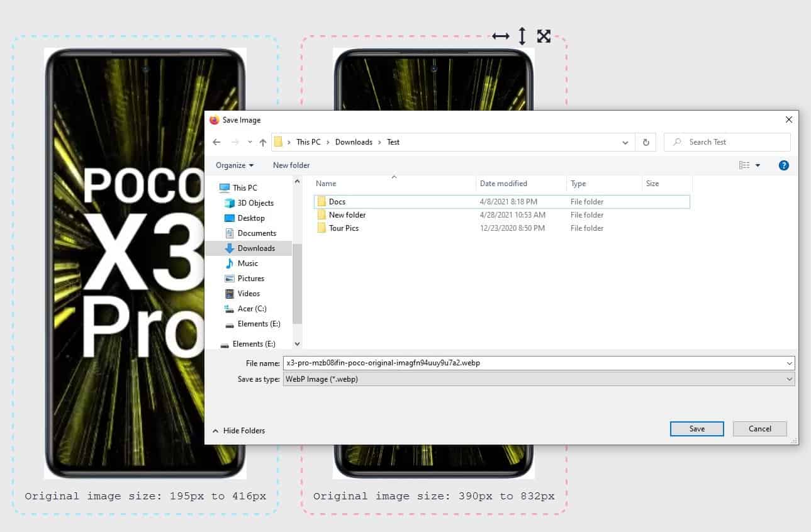
Task: Click the Pictures folder icon in sidebar
Action: [x=230, y=279]
